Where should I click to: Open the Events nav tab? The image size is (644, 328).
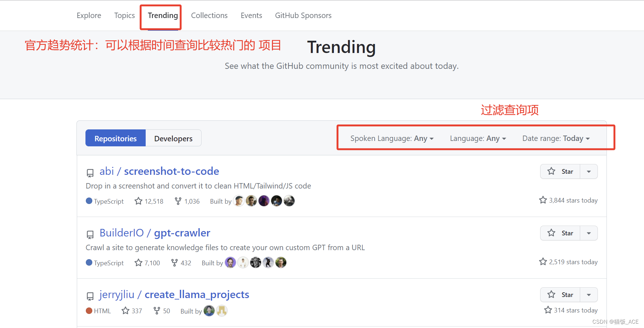coord(251,15)
